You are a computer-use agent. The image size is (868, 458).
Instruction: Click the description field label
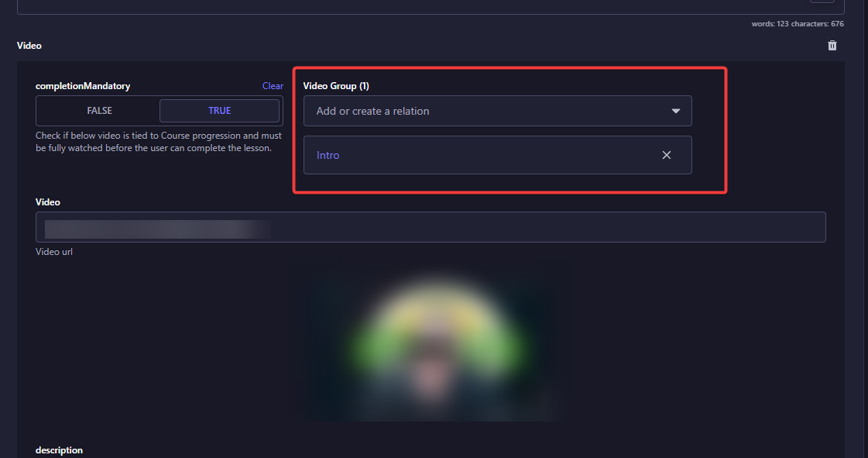point(59,450)
